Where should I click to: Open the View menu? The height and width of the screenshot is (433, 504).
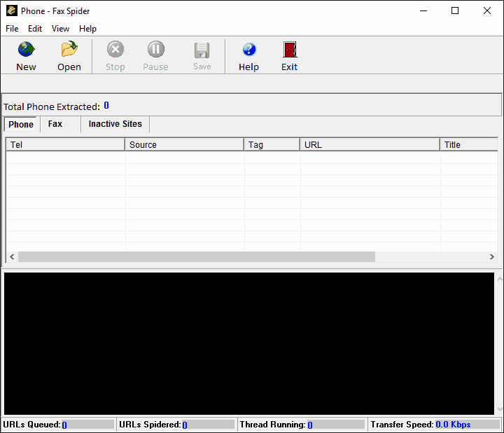pos(60,29)
